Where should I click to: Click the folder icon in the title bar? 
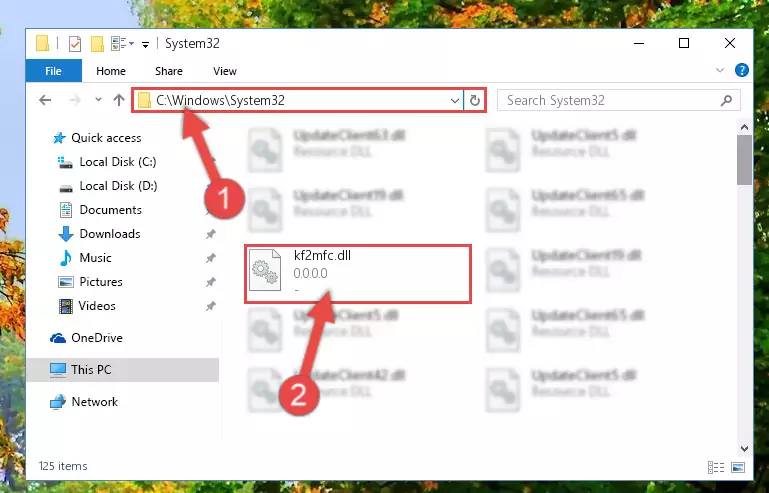point(43,44)
